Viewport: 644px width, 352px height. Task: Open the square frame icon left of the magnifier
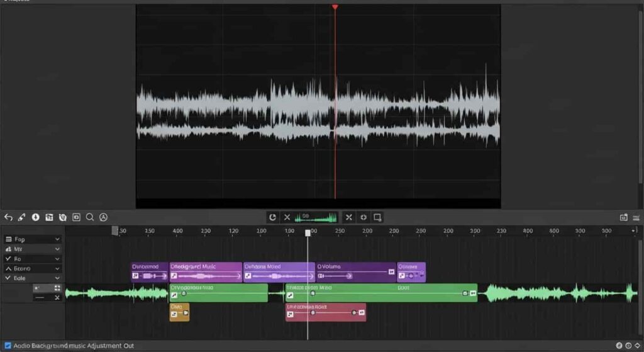tap(76, 217)
